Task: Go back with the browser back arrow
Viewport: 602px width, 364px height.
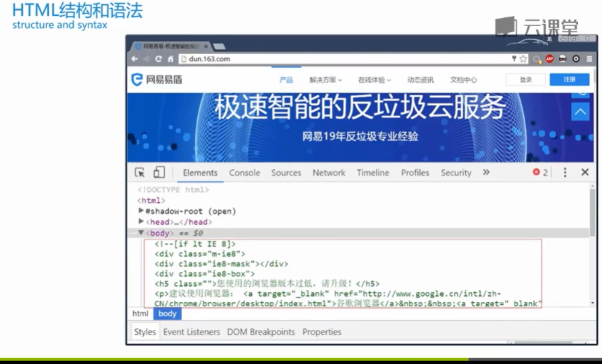Action: point(135,59)
